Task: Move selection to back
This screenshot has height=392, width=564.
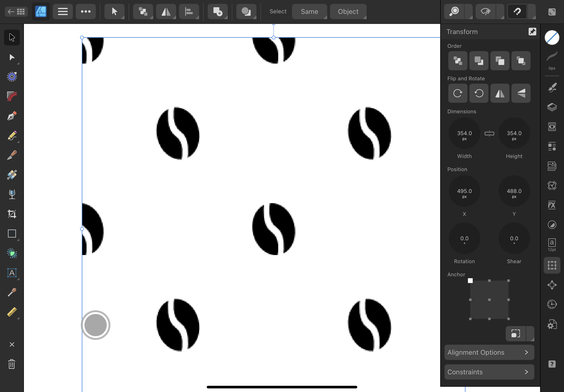Action: tap(458, 61)
